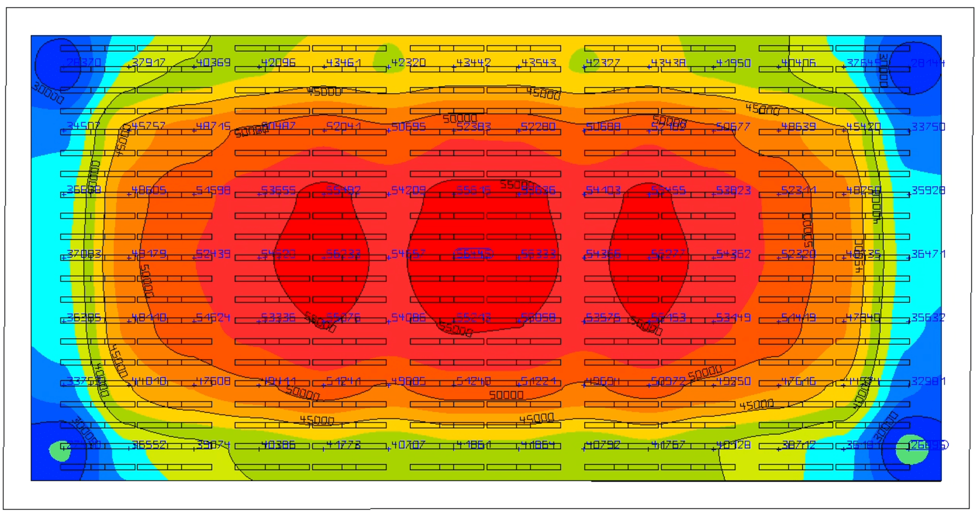Select the data point labeled 50695

coord(408,127)
